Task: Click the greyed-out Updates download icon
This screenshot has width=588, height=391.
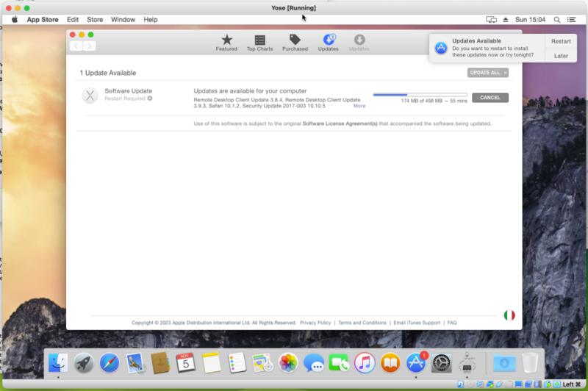Action: pyautogui.click(x=359, y=43)
